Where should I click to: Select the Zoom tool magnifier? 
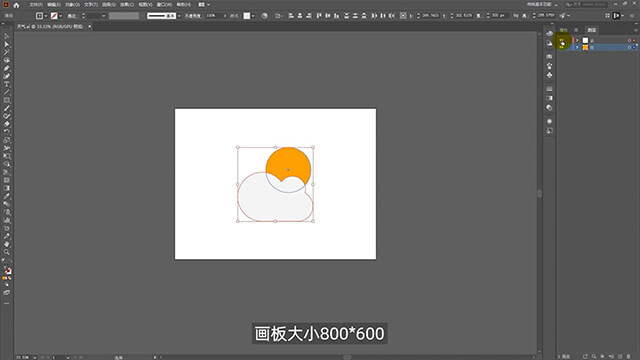(7, 252)
